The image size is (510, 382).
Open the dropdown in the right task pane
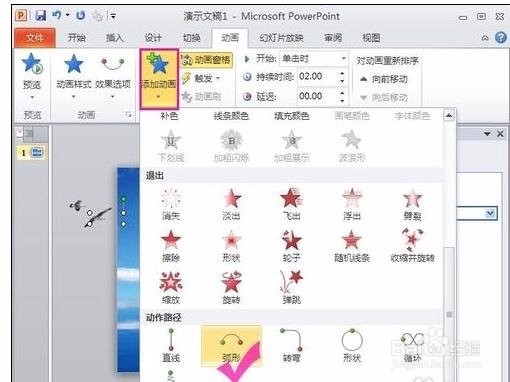coord(490,213)
